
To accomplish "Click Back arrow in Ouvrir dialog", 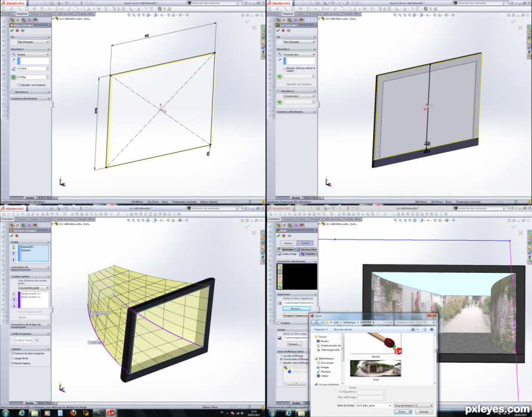I will click(x=314, y=322).
